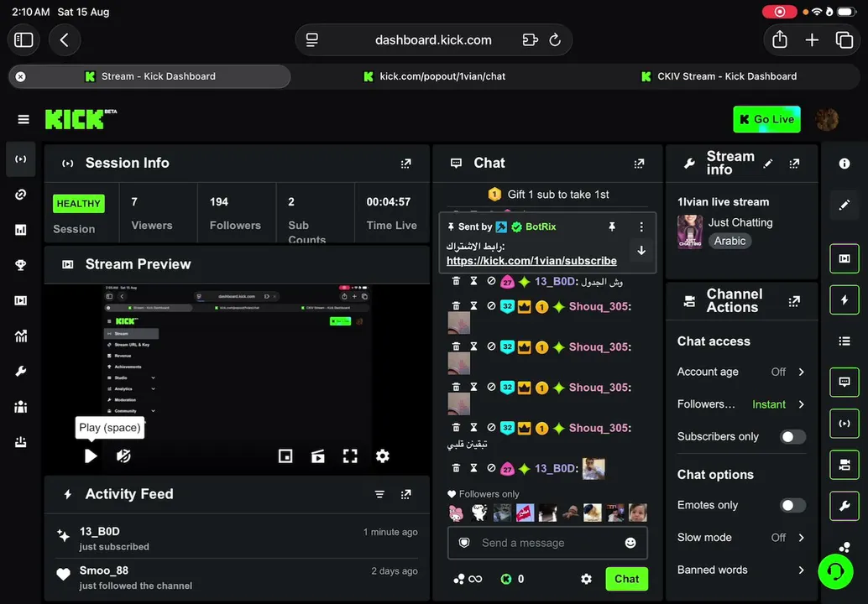Pop out the Activity Feed panel
Viewport: 868px width, 604px height.
click(x=405, y=494)
